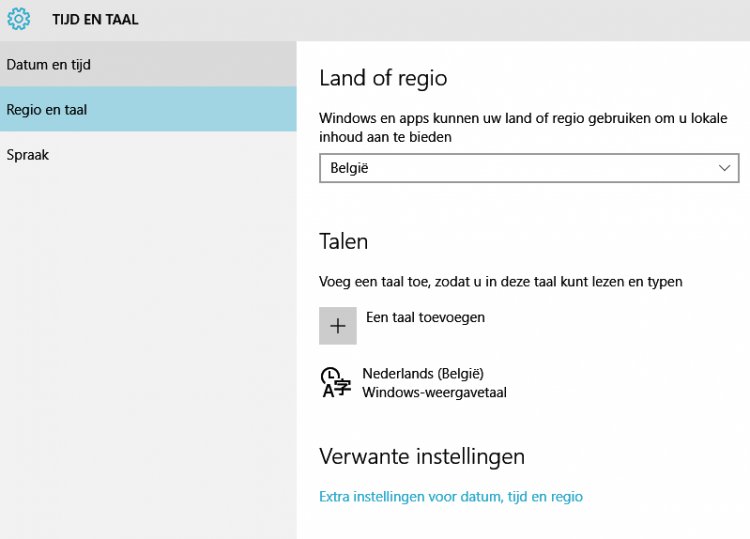The width and height of the screenshot is (750, 539).
Task: Click the settings gear icon
Action: (x=18, y=19)
